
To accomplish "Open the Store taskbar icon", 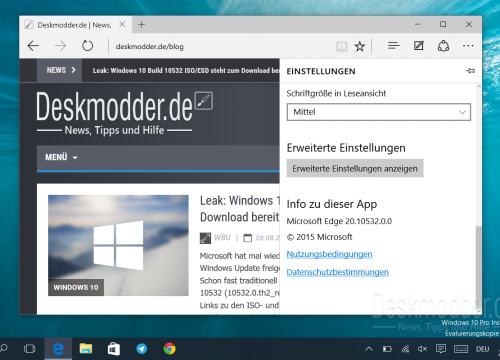I will point(114,349).
